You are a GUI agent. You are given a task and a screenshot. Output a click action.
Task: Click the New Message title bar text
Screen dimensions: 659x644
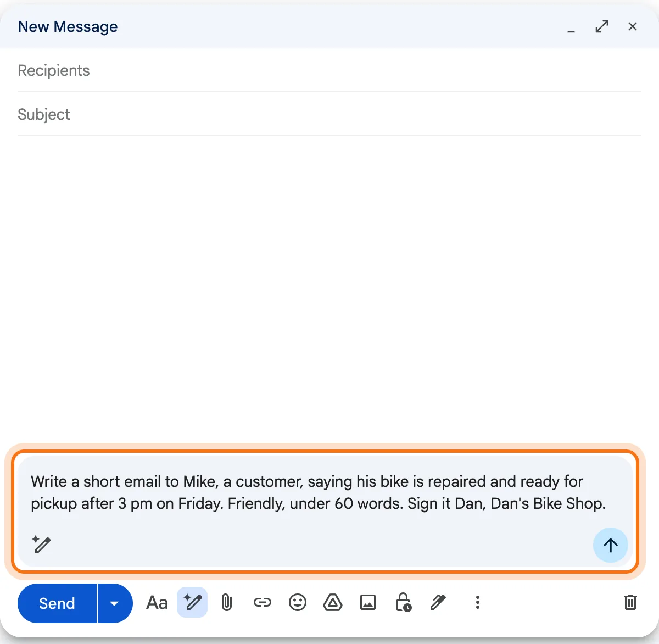click(x=68, y=27)
